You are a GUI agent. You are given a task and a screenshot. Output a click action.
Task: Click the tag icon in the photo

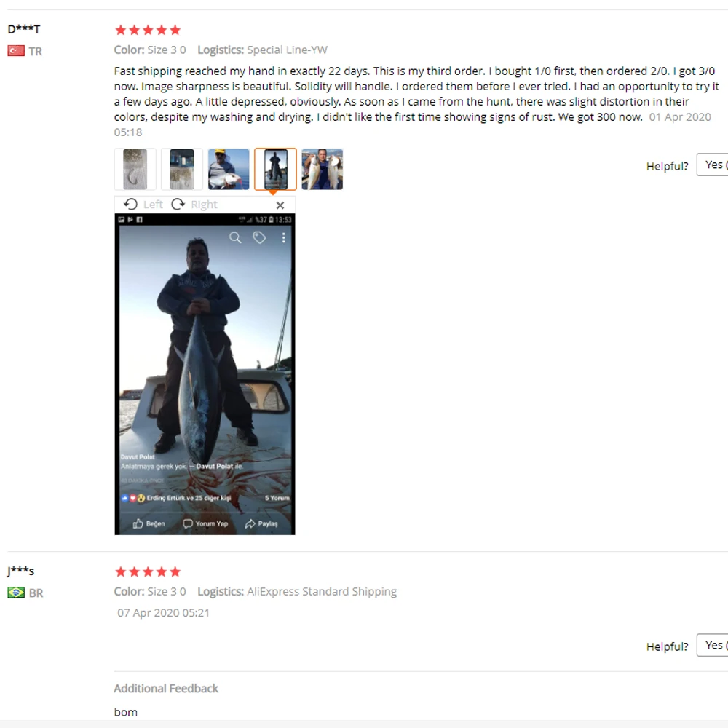(x=259, y=238)
